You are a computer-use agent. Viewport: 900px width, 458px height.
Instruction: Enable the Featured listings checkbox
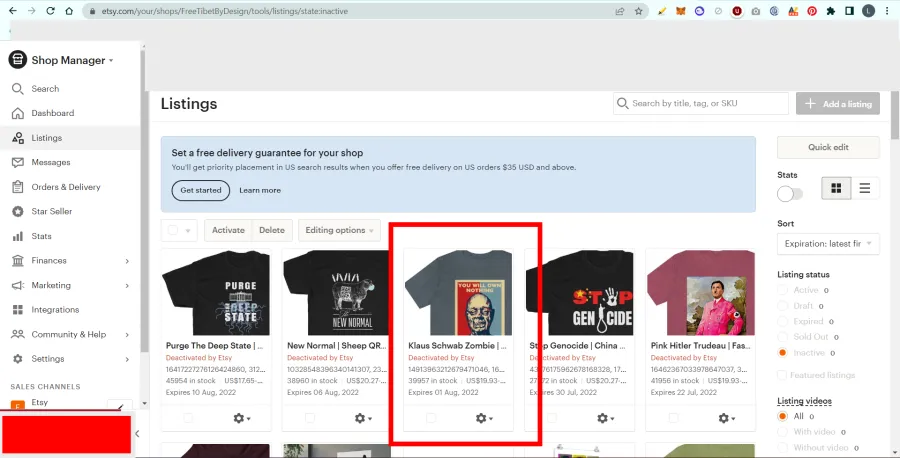pyautogui.click(x=782, y=375)
